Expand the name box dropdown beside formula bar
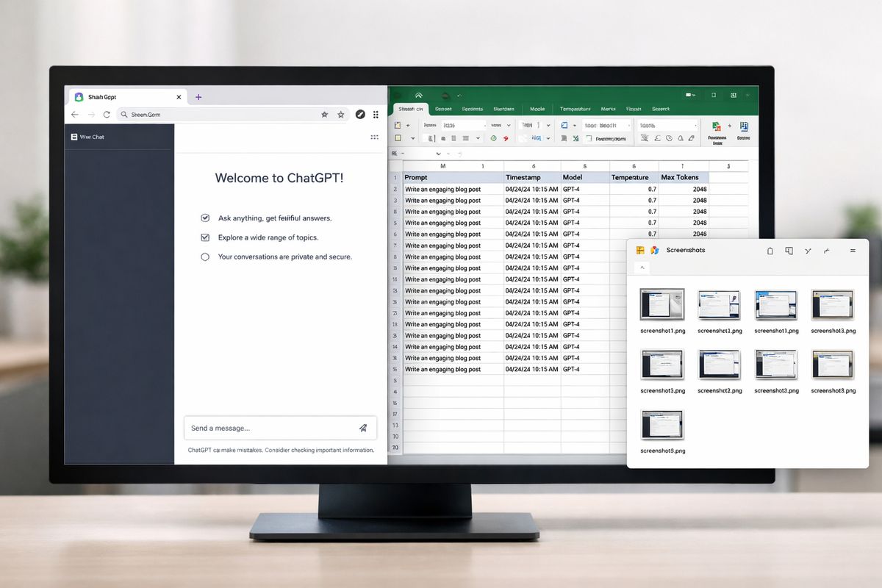The image size is (882, 588). (x=439, y=154)
